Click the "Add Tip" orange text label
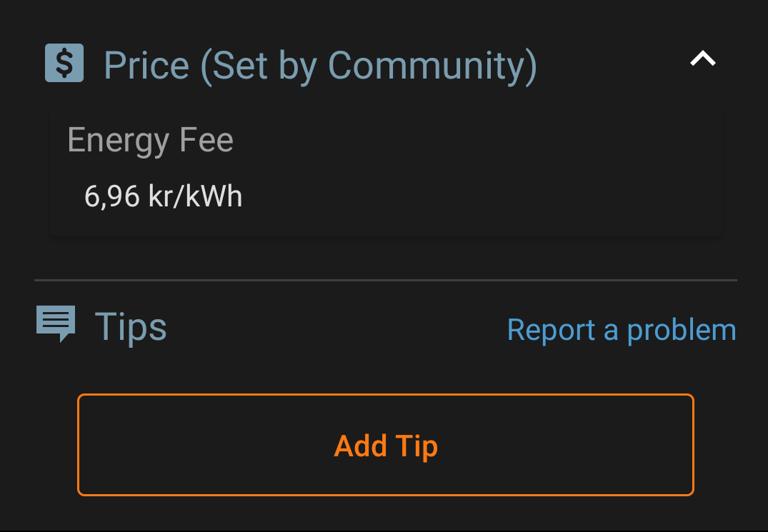 click(386, 446)
